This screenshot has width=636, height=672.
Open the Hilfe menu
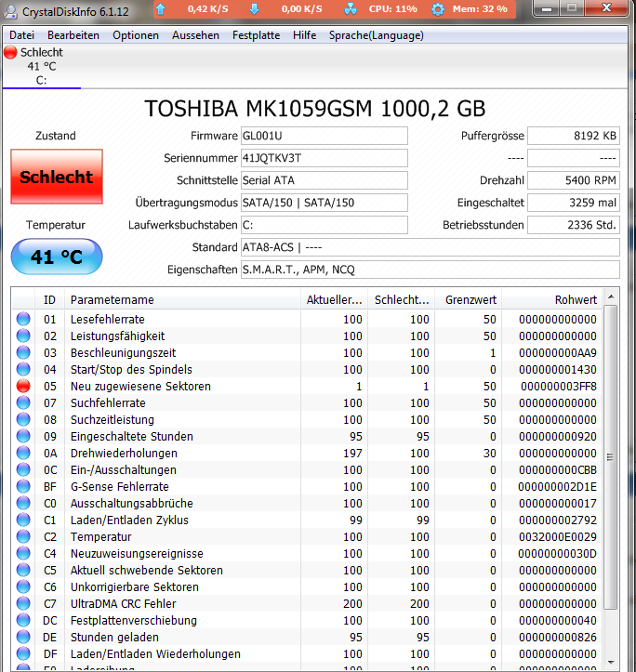(x=304, y=35)
